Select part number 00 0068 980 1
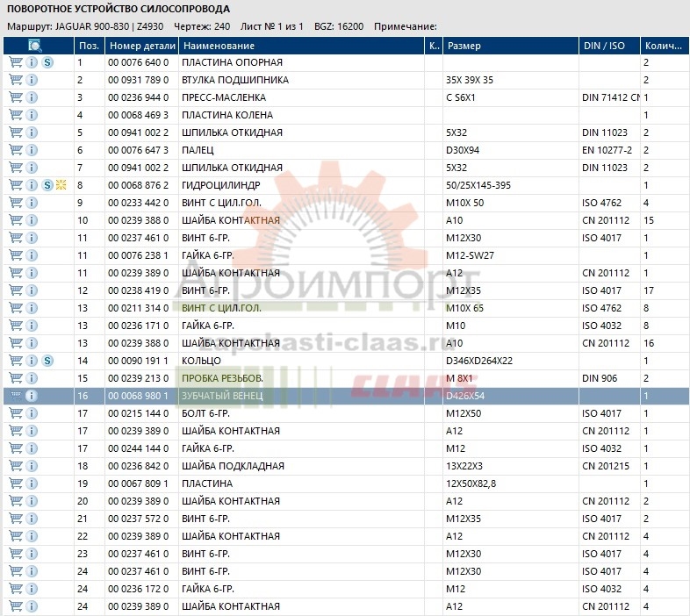 pyautogui.click(x=138, y=396)
